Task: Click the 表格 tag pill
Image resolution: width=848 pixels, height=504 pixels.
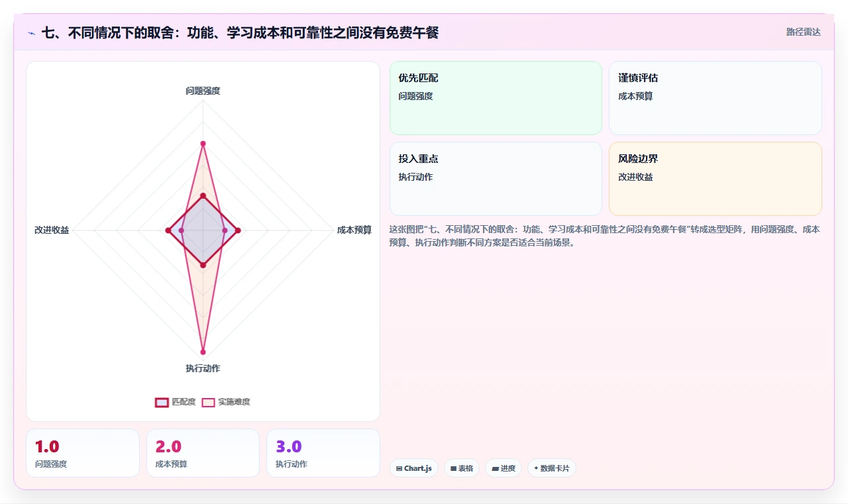Action: [x=462, y=468]
